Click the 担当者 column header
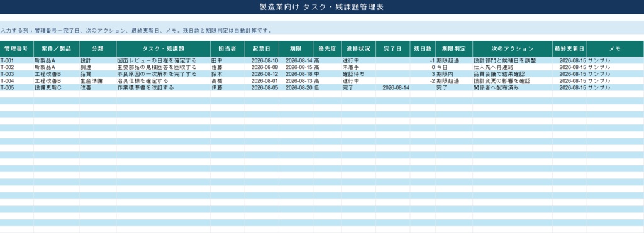Screen dimensions: 644x233 (228, 48)
